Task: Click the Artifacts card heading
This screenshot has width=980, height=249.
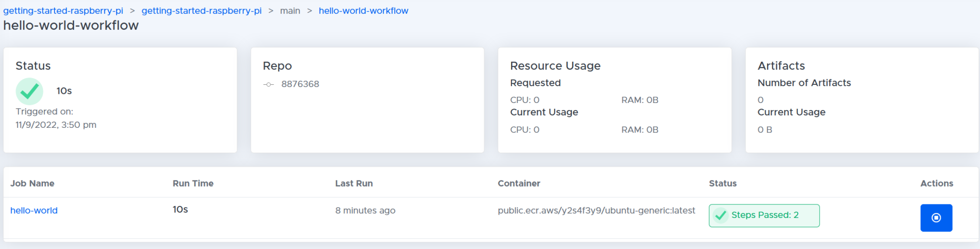Action: pyautogui.click(x=781, y=66)
